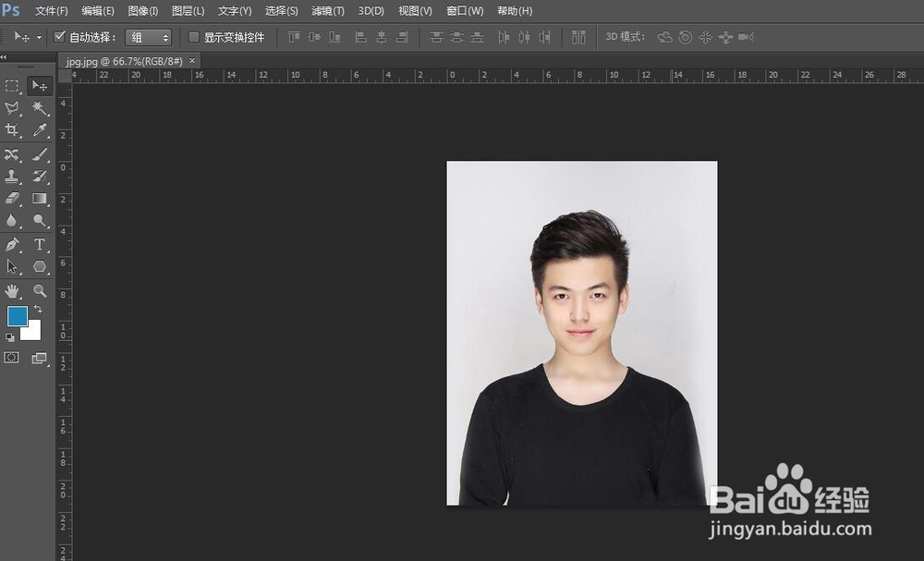924x561 pixels.
Task: Select the History Brush tool
Action: [x=40, y=177]
